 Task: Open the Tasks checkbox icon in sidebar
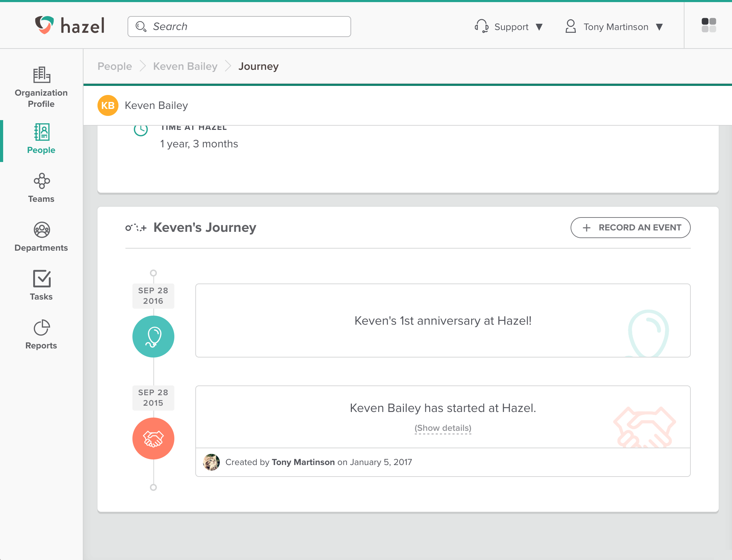(x=42, y=279)
